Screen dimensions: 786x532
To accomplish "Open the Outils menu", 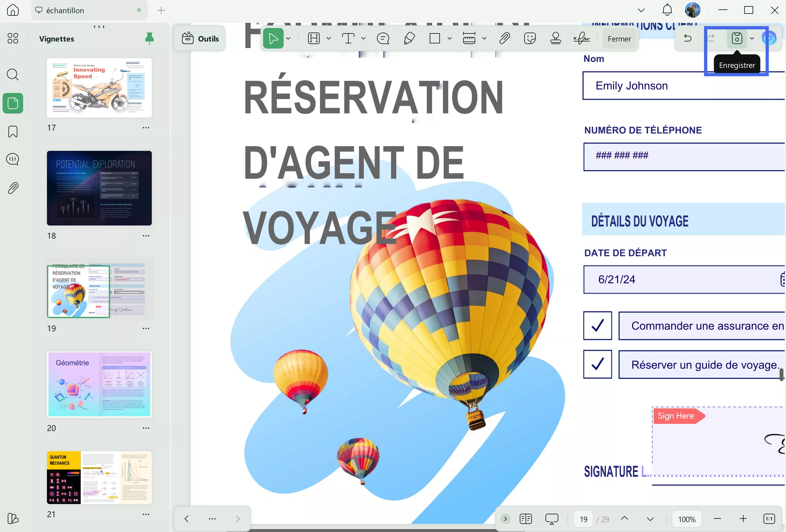I will [200, 38].
